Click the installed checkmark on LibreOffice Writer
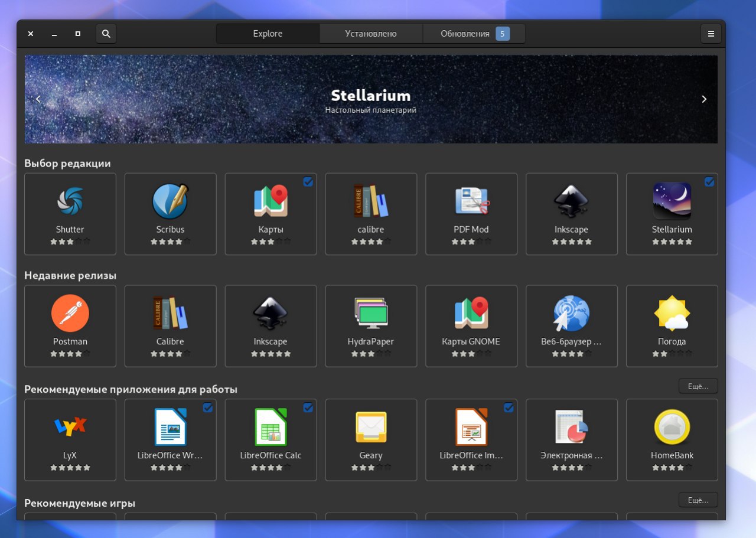The height and width of the screenshot is (538, 756). (x=207, y=407)
